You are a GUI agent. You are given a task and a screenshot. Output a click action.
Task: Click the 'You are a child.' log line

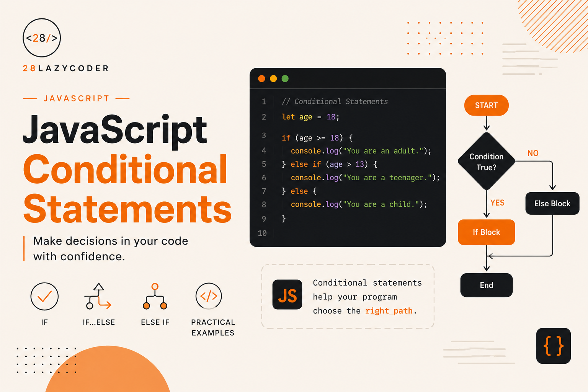(x=359, y=204)
